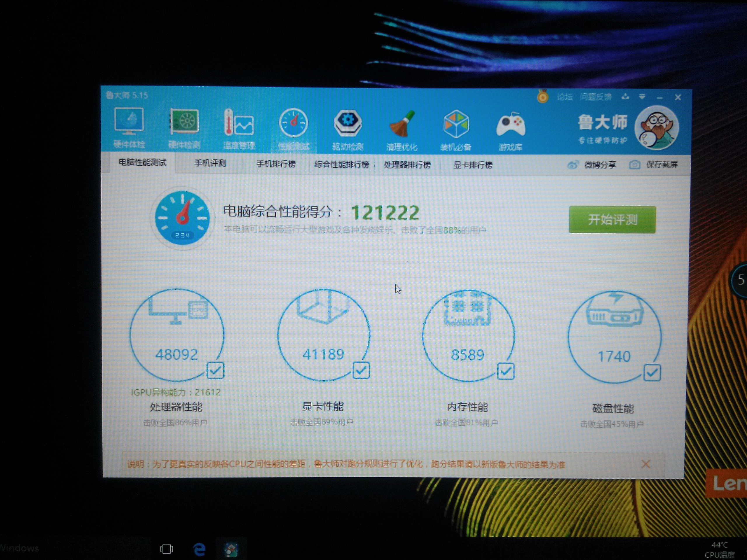Uncheck the 磁盘性能 test checkbox

click(x=652, y=373)
